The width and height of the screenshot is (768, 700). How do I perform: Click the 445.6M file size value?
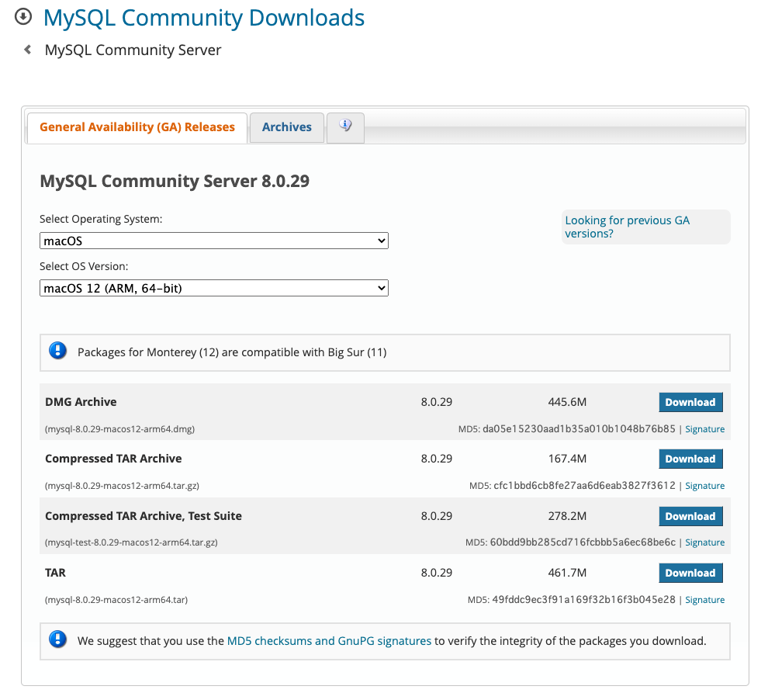tap(567, 402)
